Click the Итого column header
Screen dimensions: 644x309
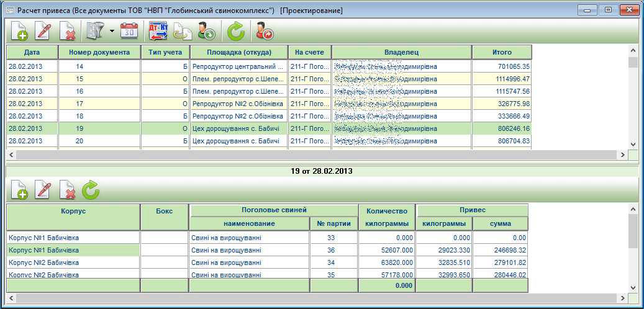pos(502,52)
